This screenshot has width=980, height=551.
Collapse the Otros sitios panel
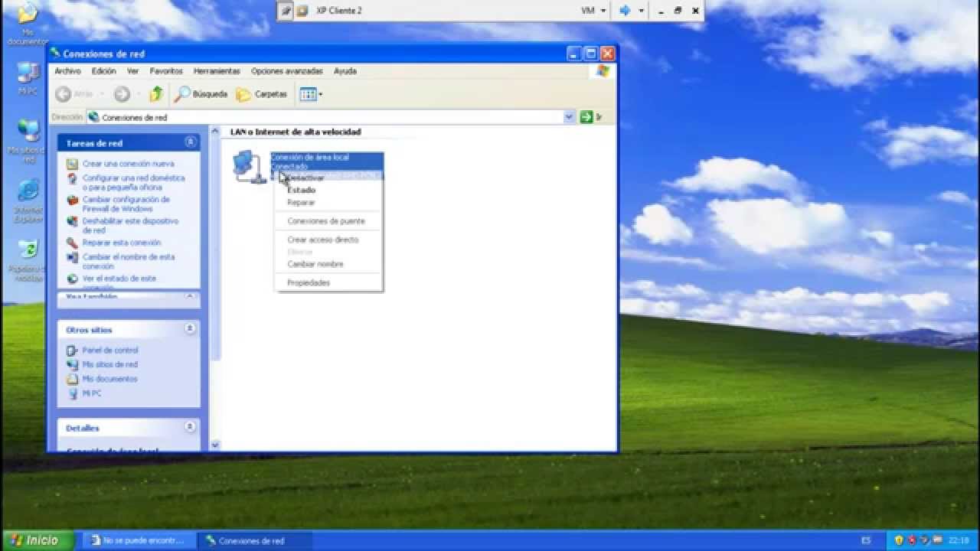click(190, 329)
